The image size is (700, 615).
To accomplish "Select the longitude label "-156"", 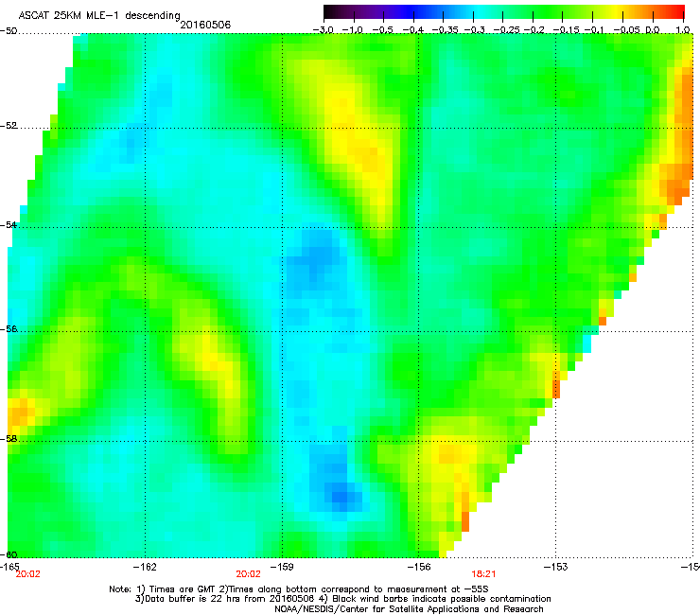I will click(x=419, y=567).
